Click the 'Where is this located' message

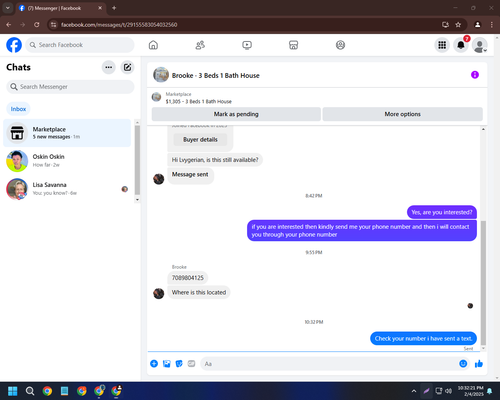(199, 292)
